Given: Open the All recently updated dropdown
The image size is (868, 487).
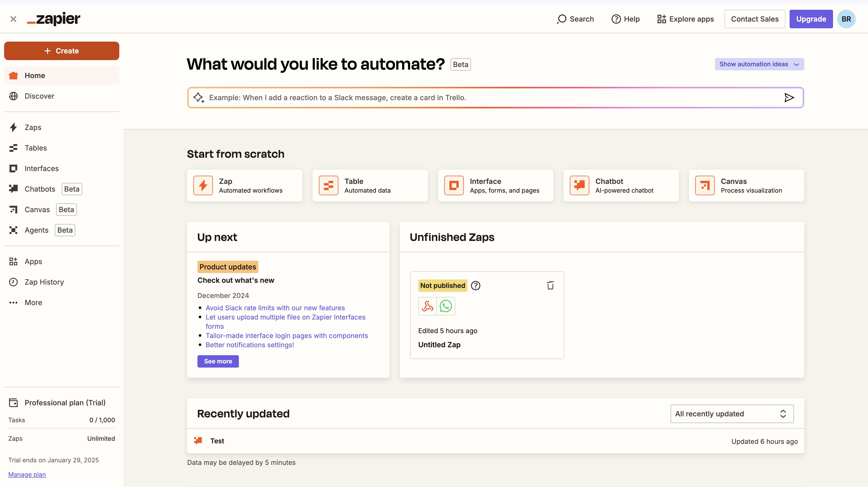Looking at the screenshot, I should [x=732, y=414].
